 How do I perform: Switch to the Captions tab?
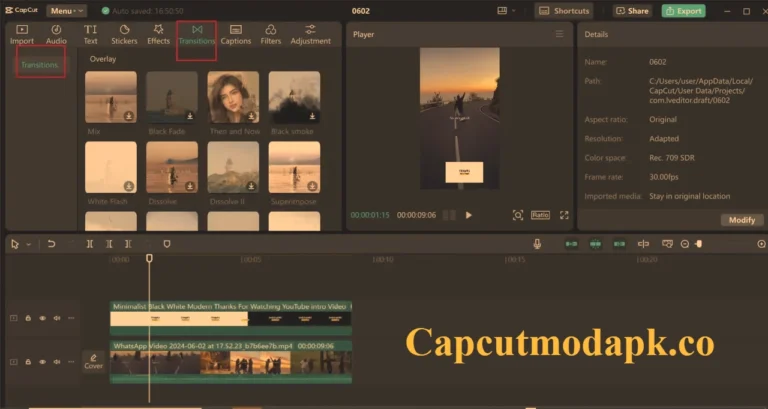pyautogui.click(x=235, y=34)
